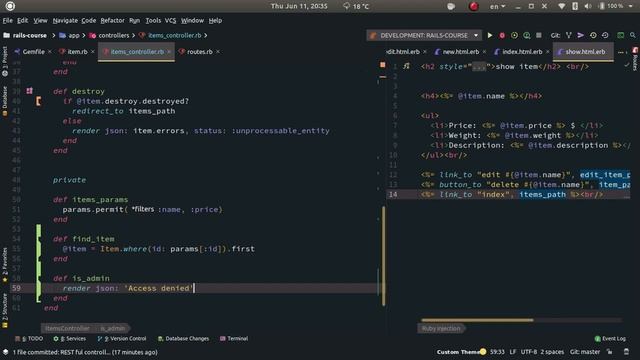The width and height of the screenshot is (640, 360).
Task: Open the Refactor menu
Action: point(112,20)
